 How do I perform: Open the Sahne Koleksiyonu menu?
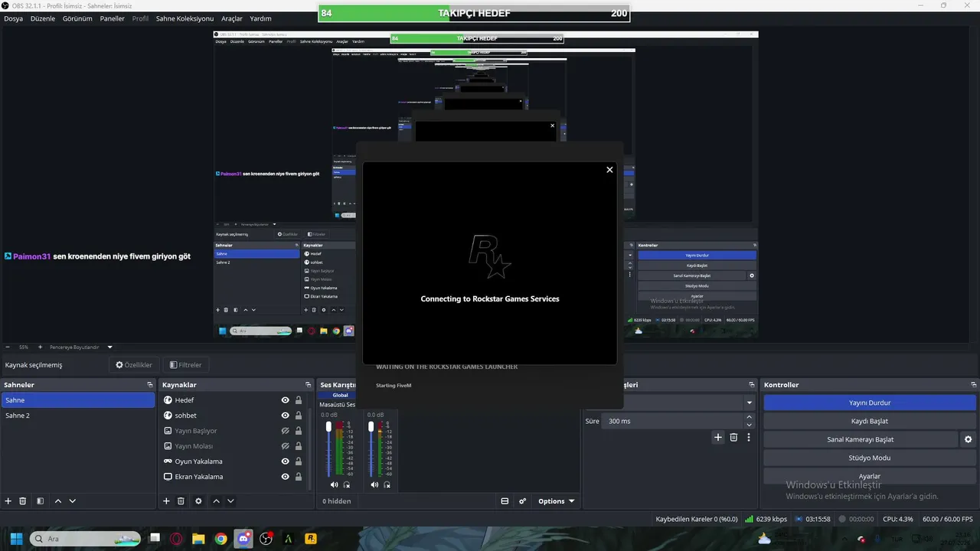coord(185,18)
